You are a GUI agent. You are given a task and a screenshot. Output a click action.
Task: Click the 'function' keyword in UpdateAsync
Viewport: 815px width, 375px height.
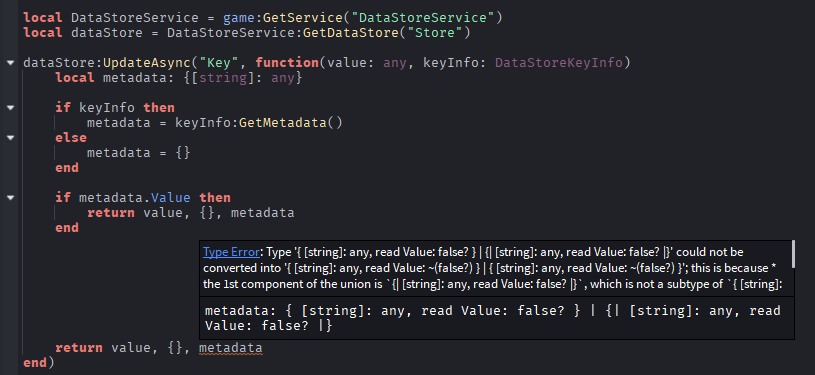click(x=287, y=63)
